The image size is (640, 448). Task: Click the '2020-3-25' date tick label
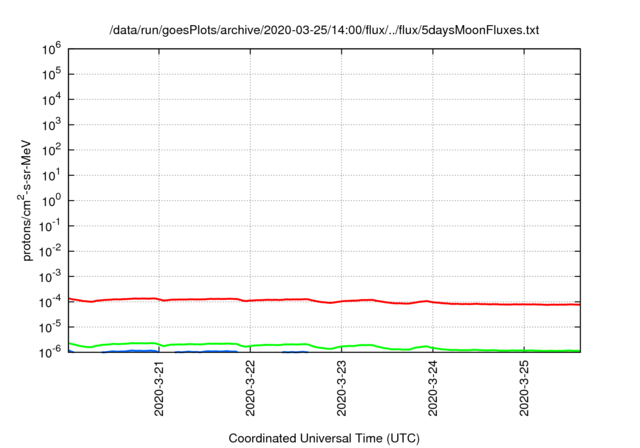(x=524, y=388)
